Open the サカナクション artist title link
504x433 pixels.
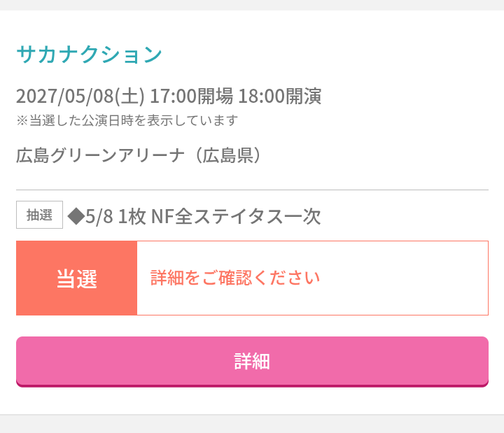point(90,54)
